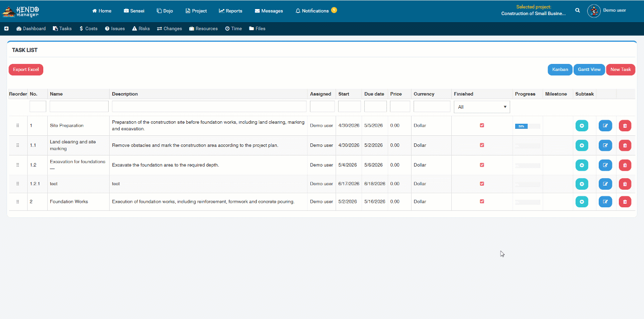Open the Dojo menu
The height and width of the screenshot is (319, 644).
pos(165,11)
